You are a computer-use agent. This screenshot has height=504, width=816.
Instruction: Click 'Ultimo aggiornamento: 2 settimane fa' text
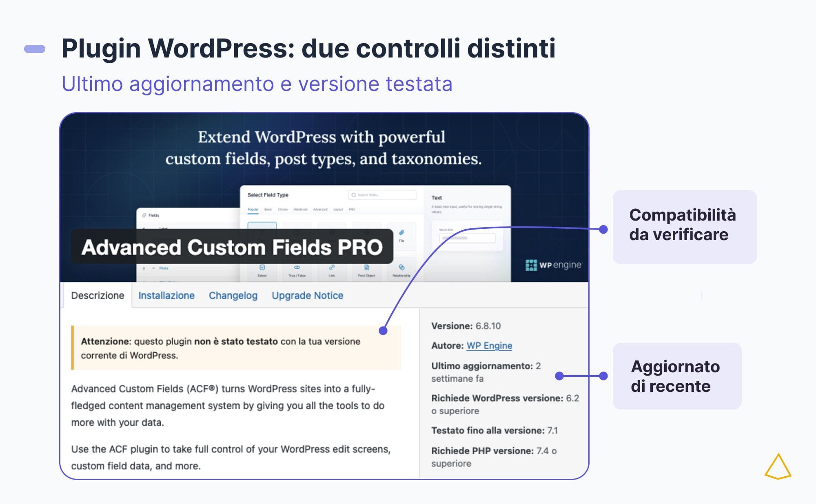pyautogui.click(x=486, y=372)
